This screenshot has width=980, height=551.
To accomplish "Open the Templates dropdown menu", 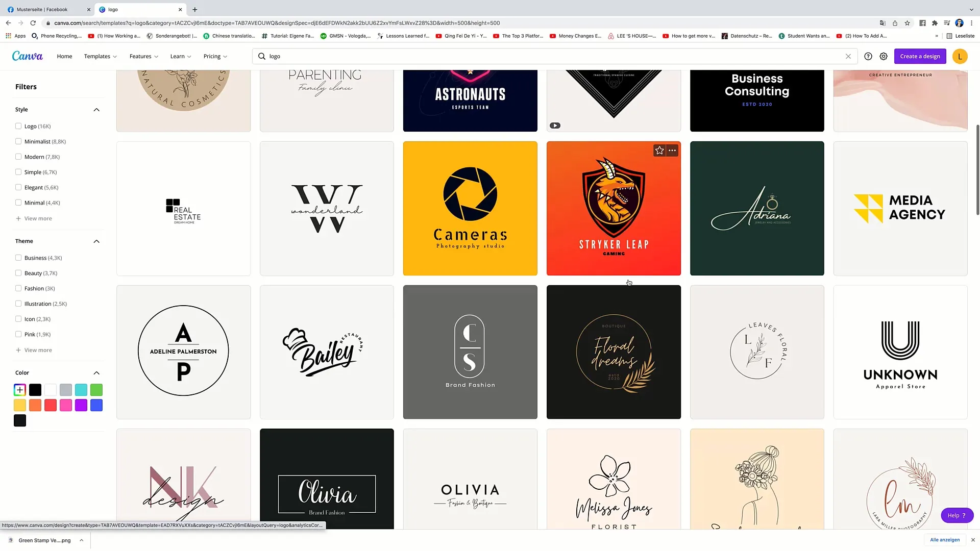I will coord(101,56).
